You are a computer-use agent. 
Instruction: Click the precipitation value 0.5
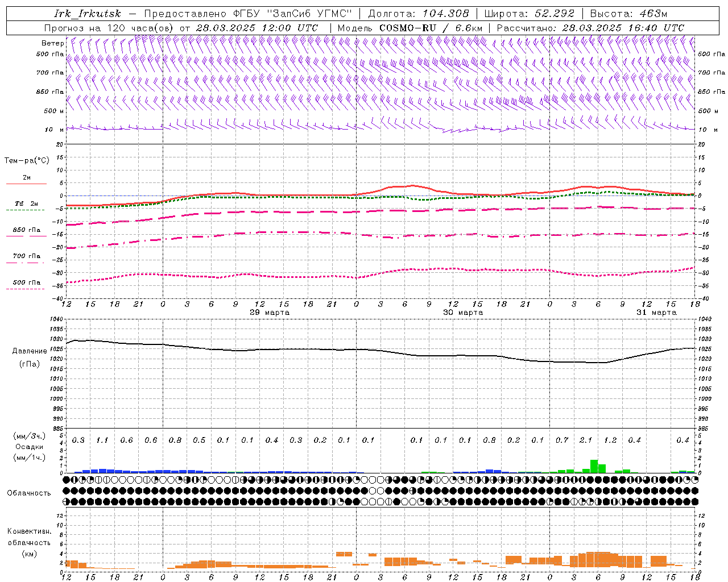(199, 440)
